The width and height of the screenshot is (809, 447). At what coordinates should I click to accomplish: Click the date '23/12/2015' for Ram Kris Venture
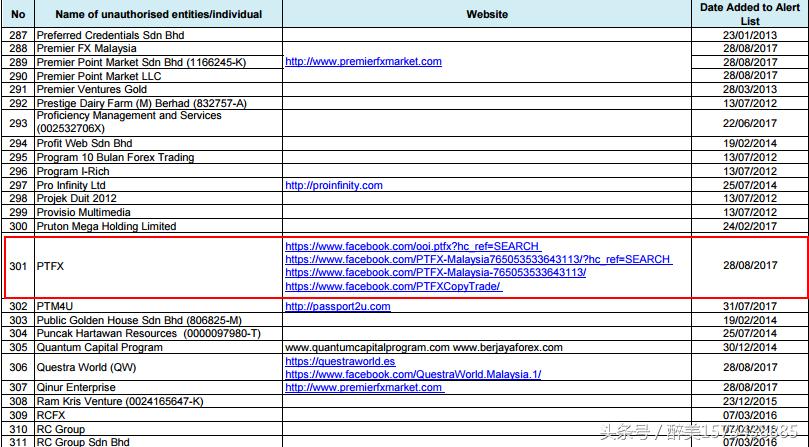(x=750, y=401)
